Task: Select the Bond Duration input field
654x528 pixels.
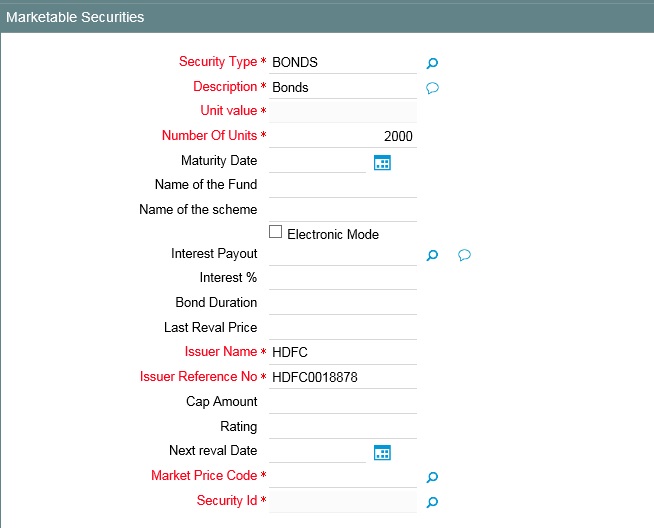Action: tap(342, 303)
